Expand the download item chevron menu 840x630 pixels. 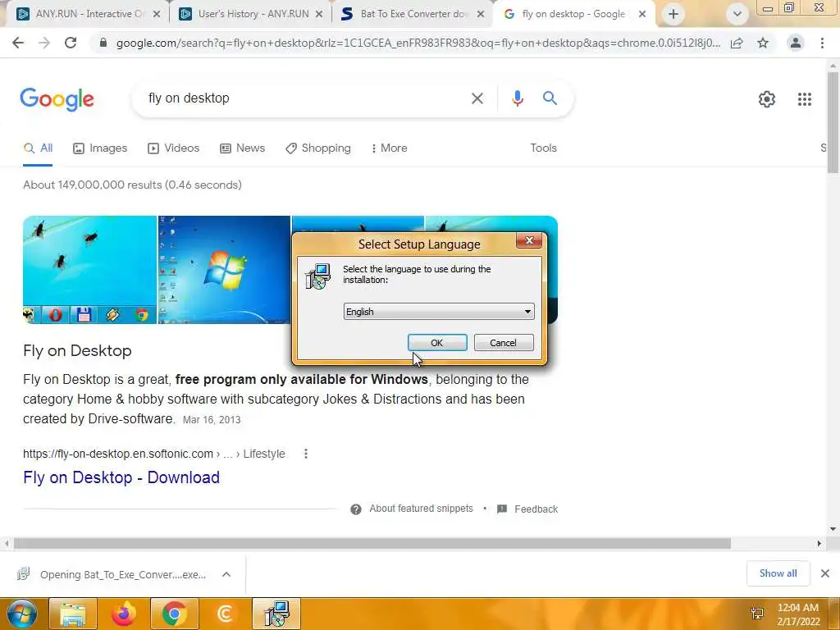point(226,574)
